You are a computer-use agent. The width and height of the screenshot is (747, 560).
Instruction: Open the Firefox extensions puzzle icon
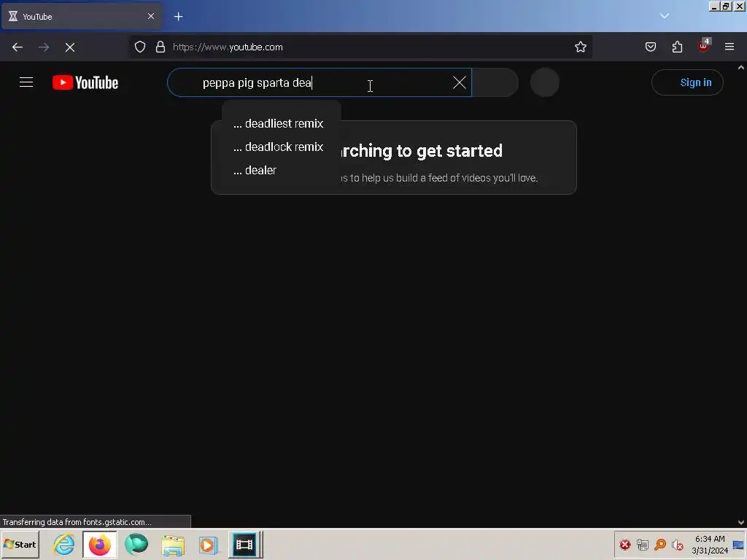coord(677,47)
